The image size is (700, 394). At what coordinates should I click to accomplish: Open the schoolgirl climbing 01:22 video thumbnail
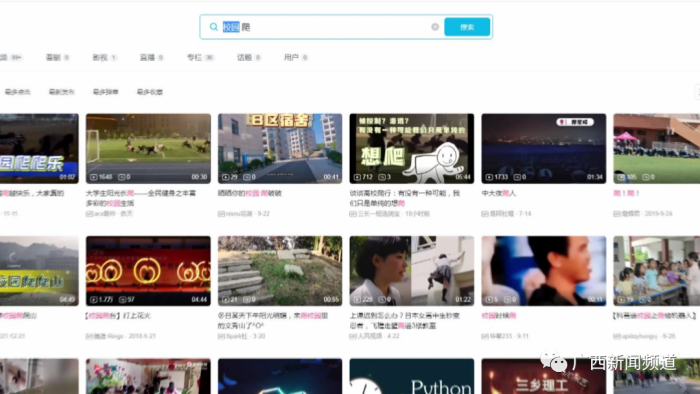(x=412, y=271)
